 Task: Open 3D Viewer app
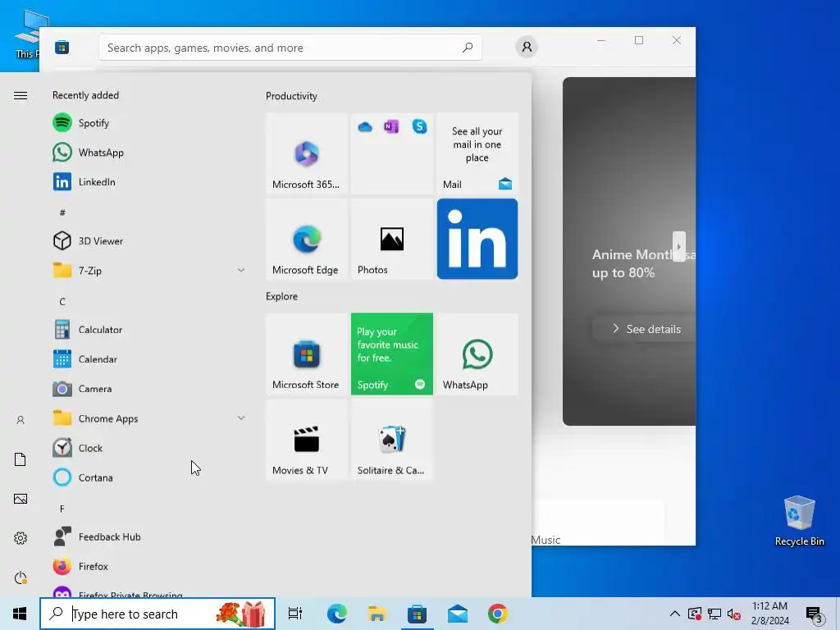click(x=149, y=241)
